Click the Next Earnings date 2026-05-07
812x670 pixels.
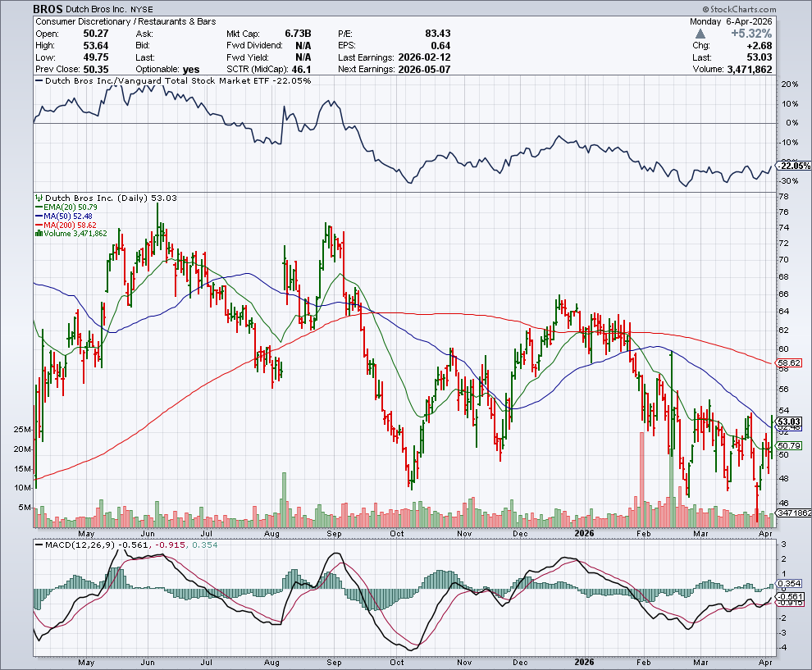[424, 70]
